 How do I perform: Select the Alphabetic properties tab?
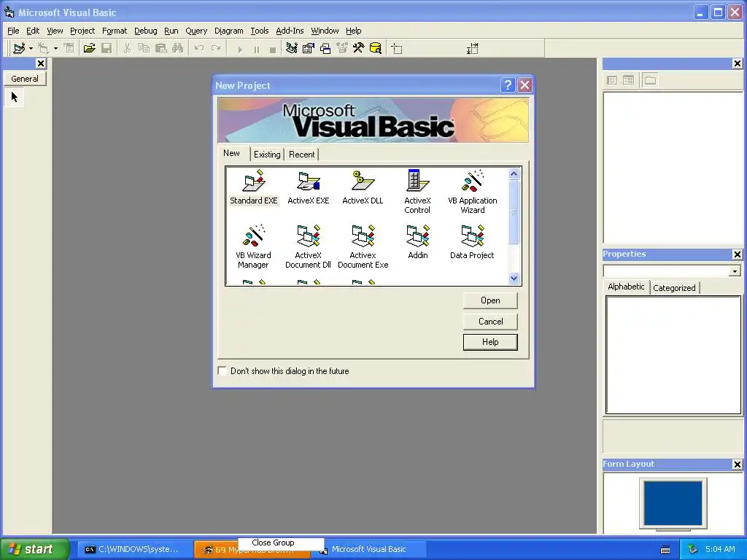626,287
